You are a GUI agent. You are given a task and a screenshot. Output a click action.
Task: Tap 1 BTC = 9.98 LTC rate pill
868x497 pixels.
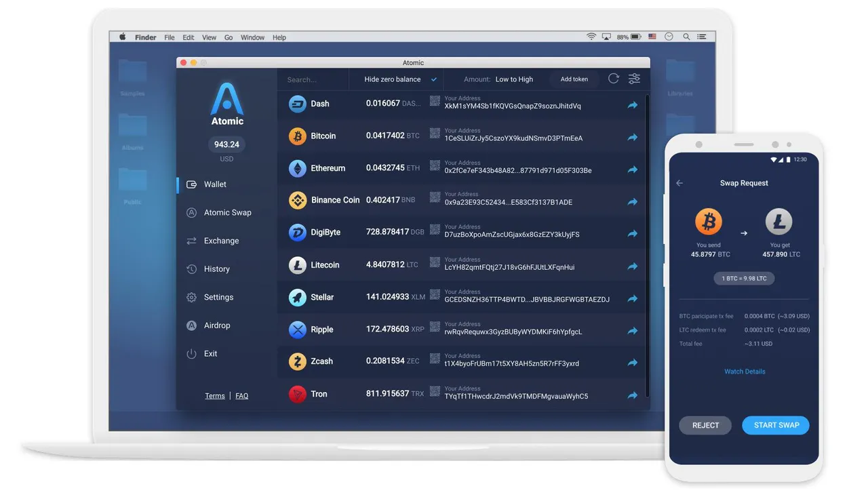(745, 279)
